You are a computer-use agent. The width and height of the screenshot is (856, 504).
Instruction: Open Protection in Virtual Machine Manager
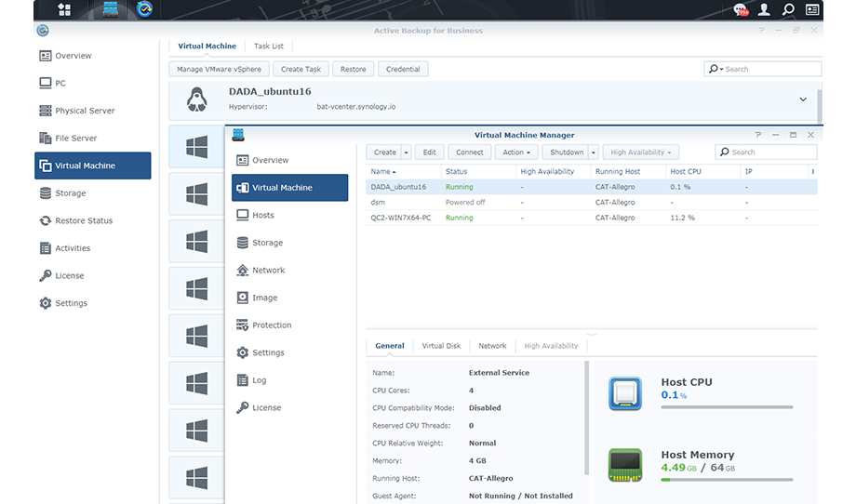coord(271,325)
